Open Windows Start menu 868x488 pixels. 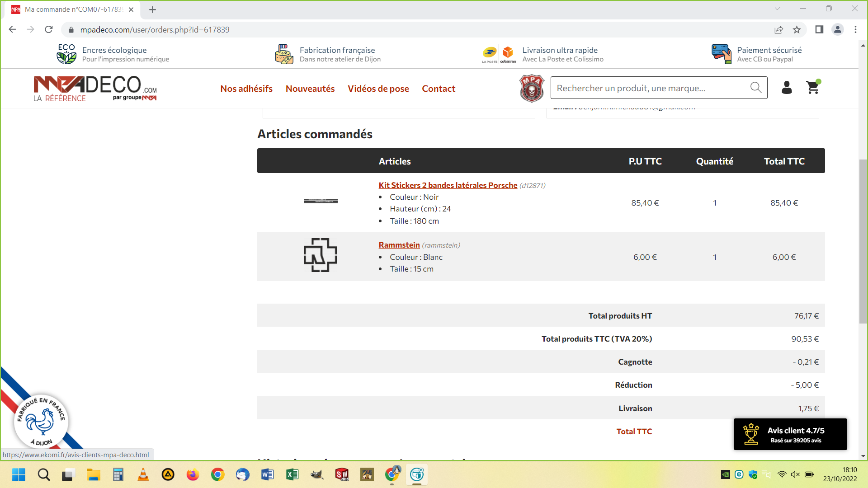19,474
